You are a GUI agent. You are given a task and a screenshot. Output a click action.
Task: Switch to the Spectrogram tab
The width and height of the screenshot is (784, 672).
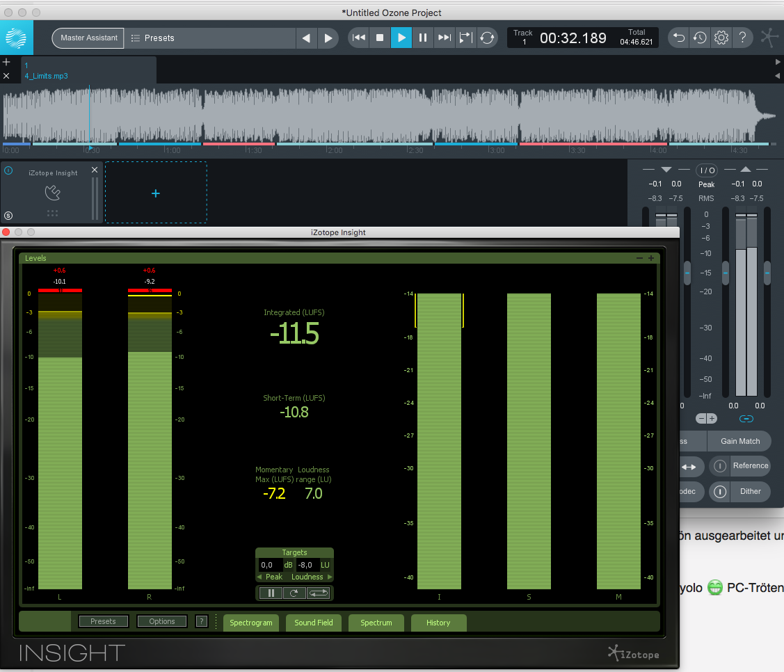(x=251, y=623)
